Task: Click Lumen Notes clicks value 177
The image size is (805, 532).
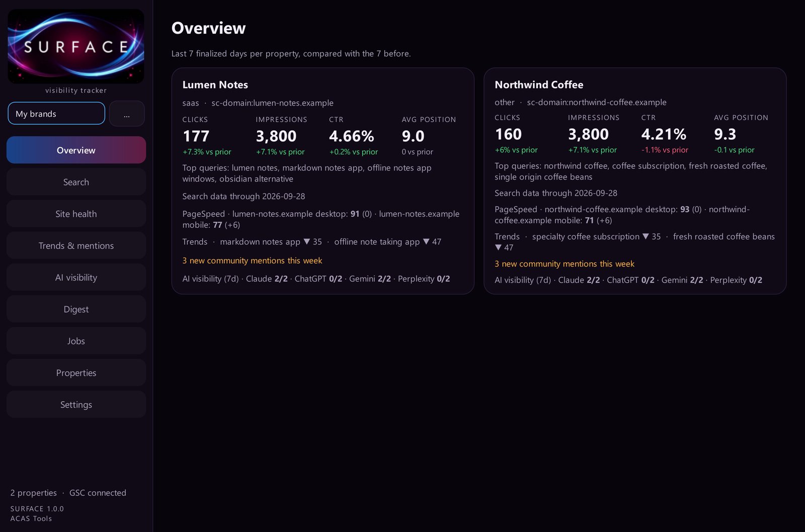Action: 196,136
